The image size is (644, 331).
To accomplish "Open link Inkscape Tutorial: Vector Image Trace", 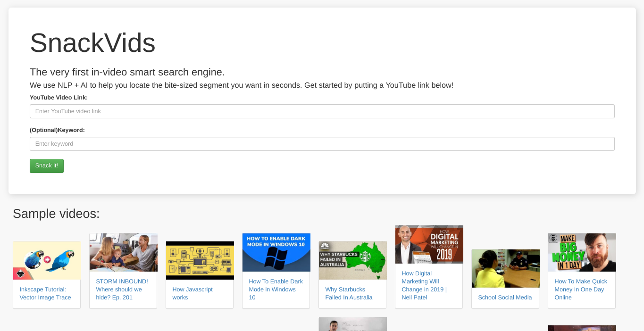I will 45,293.
